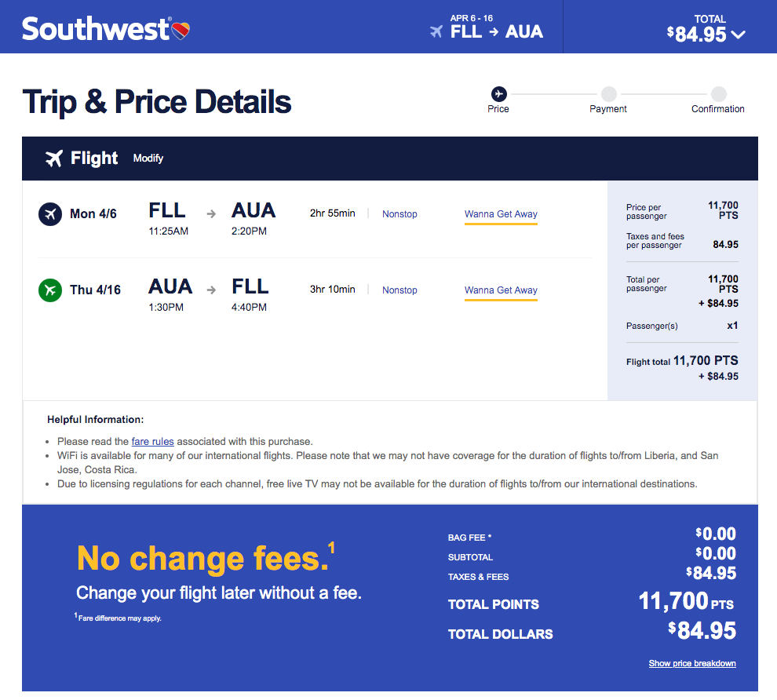Image resolution: width=777 pixels, height=700 pixels.
Task: Select the Payment step circle
Action: pyautogui.click(x=608, y=93)
